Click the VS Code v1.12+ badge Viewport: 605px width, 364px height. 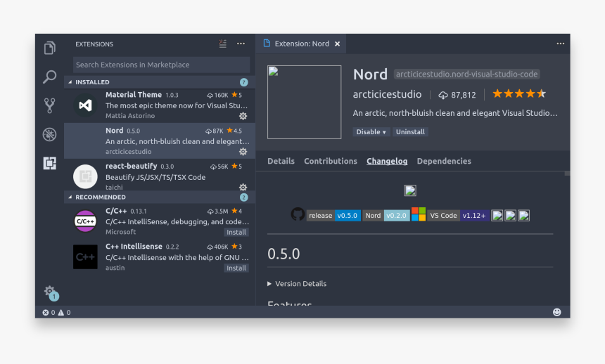[459, 216]
